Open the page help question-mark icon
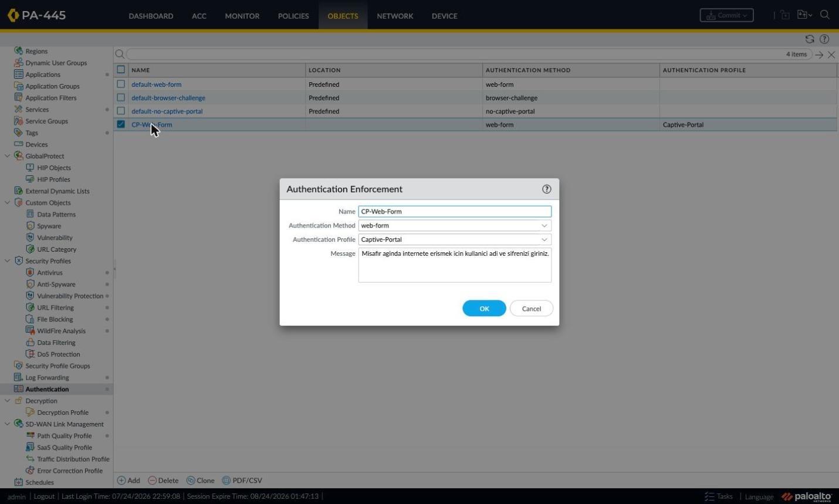 pyautogui.click(x=824, y=39)
